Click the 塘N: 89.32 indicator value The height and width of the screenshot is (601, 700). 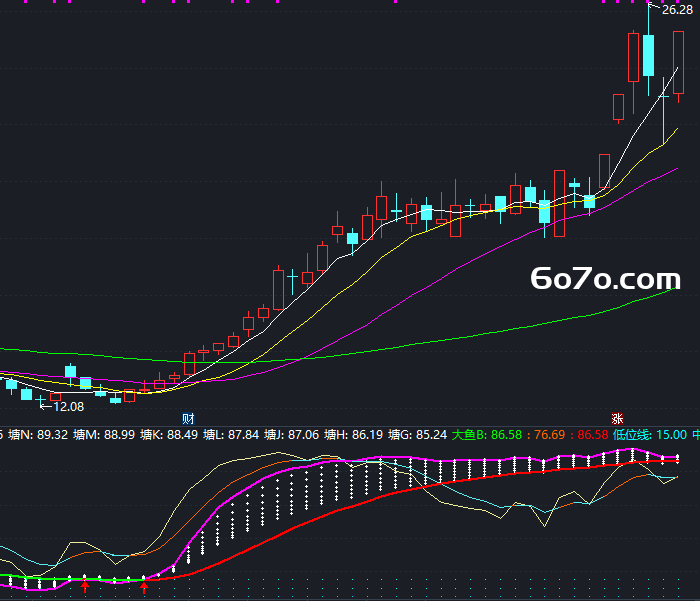[38, 434]
